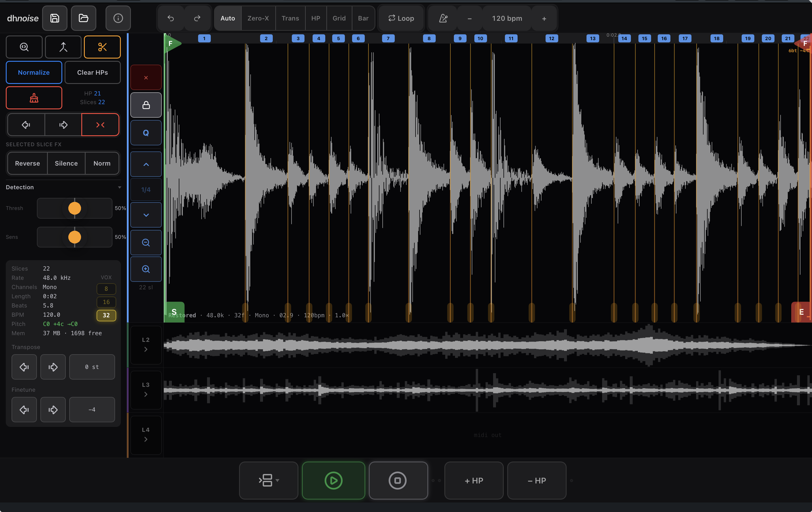Finetune up with right arrow
The image size is (812, 512).
click(53, 410)
